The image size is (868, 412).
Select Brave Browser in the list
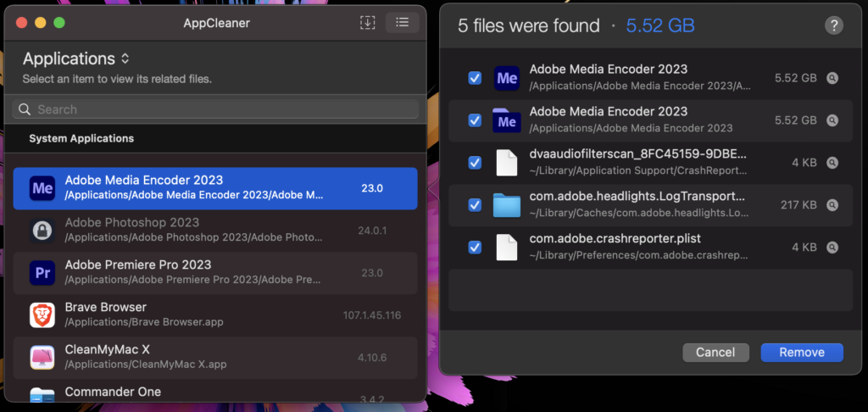(x=215, y=315)
